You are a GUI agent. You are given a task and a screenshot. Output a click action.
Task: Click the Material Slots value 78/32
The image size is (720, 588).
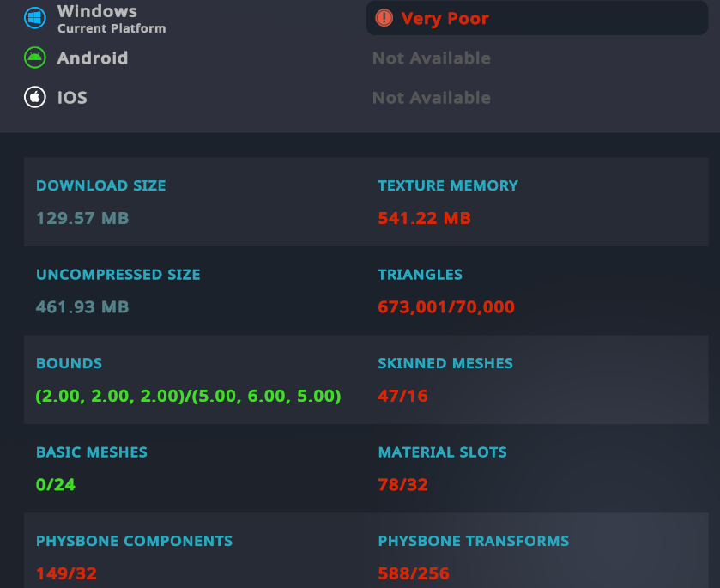click(x=402, y=485)
